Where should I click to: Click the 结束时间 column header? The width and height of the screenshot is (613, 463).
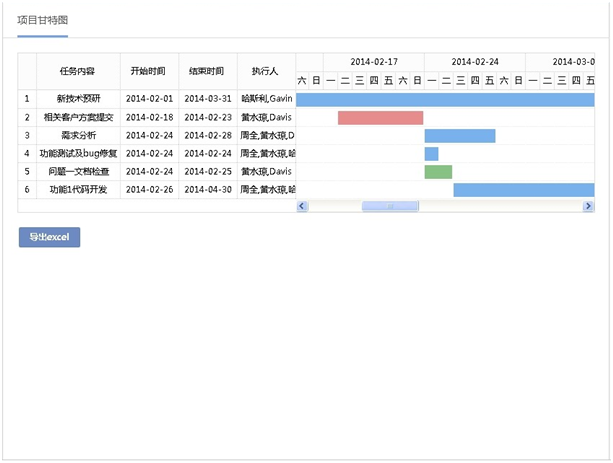(208, 71)
